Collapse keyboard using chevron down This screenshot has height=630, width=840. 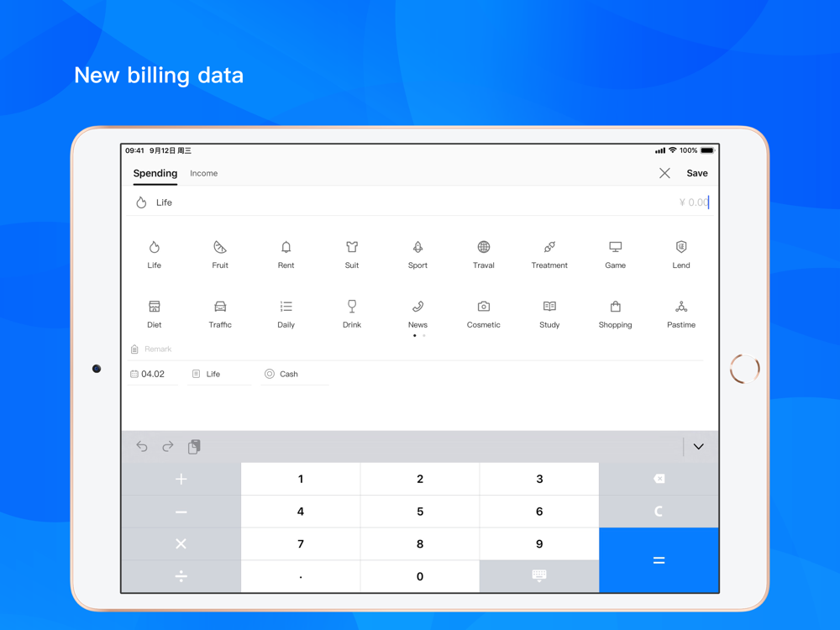(699, 446)
